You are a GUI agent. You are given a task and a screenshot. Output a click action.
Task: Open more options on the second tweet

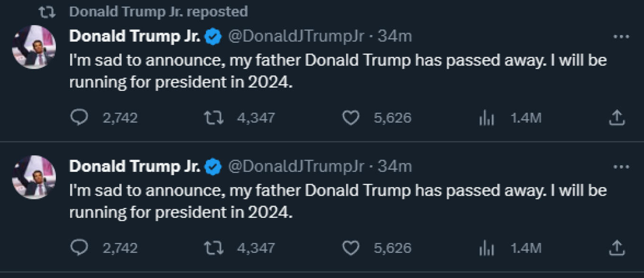621,167
